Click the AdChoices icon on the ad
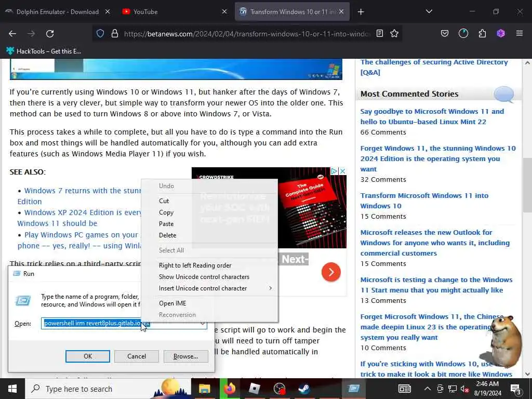Screen dimensions: 532x399 click(x=334, y=171)
